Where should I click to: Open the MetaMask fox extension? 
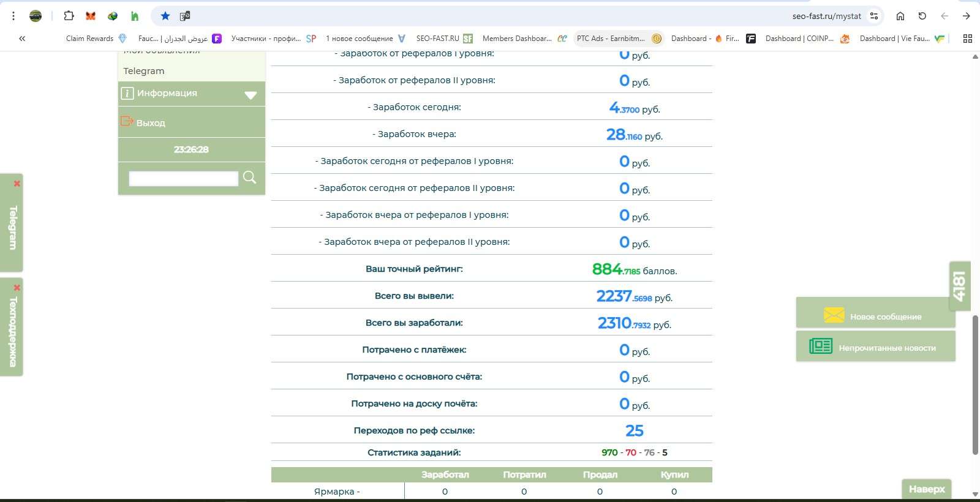tap(91, 16)
